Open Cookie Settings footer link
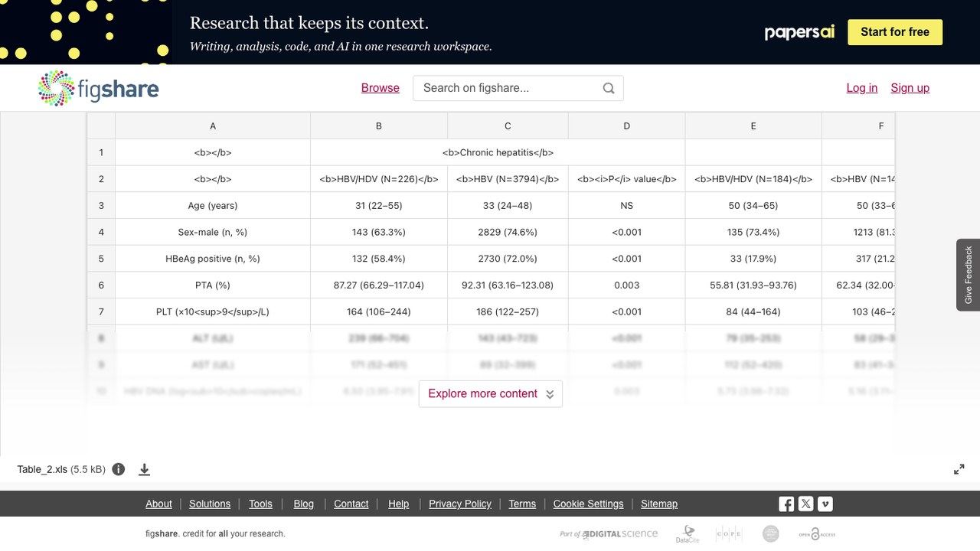The width and height of the screenshot is (980, 551). 589,504
